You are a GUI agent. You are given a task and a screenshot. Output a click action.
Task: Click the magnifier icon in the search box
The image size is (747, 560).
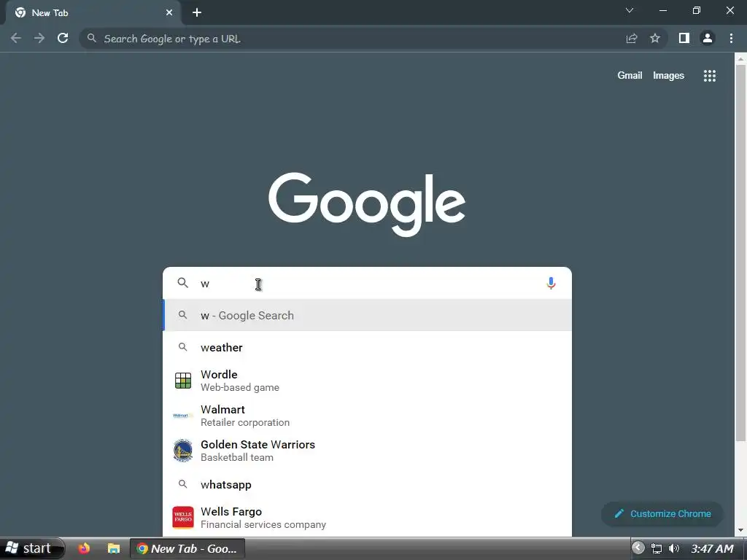[x=183, y=283]
